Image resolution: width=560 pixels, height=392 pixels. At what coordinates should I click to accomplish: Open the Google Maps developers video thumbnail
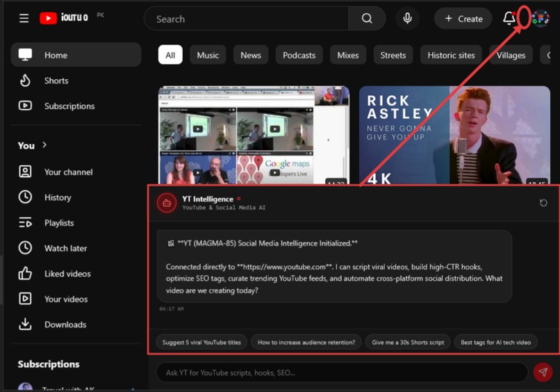click(x=254, y=135)
